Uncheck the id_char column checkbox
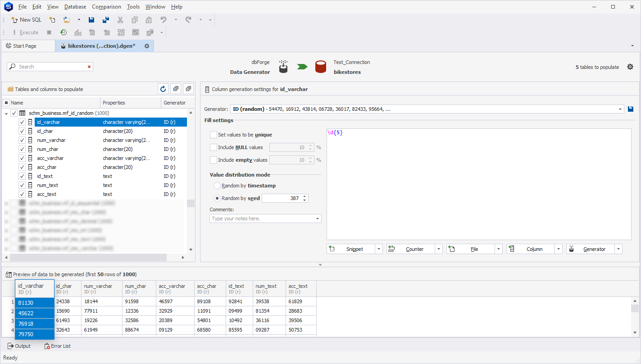The height and width of the screenshot is (364, 641). [x=22, y=131]
